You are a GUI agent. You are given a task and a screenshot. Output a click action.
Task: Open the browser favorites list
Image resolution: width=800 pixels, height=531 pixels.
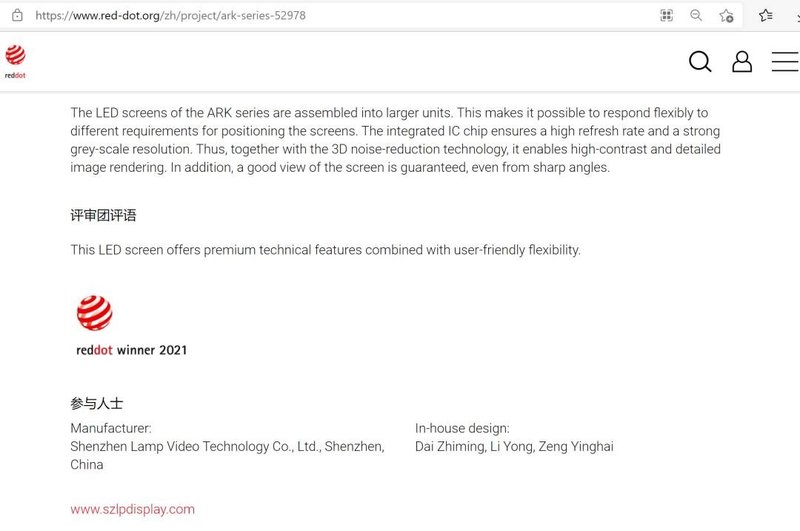pyautogui.click(x=765, y=15)
